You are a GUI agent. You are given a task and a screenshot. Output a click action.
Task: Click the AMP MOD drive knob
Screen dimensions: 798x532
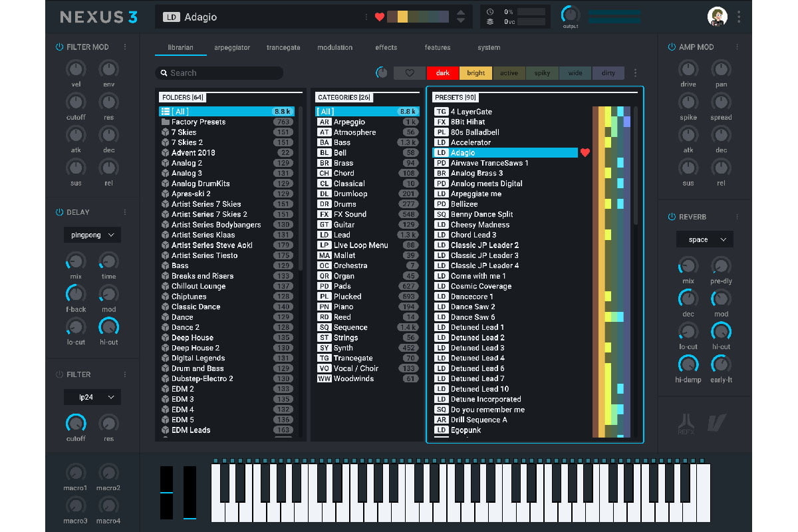click(x=688, y=68)
